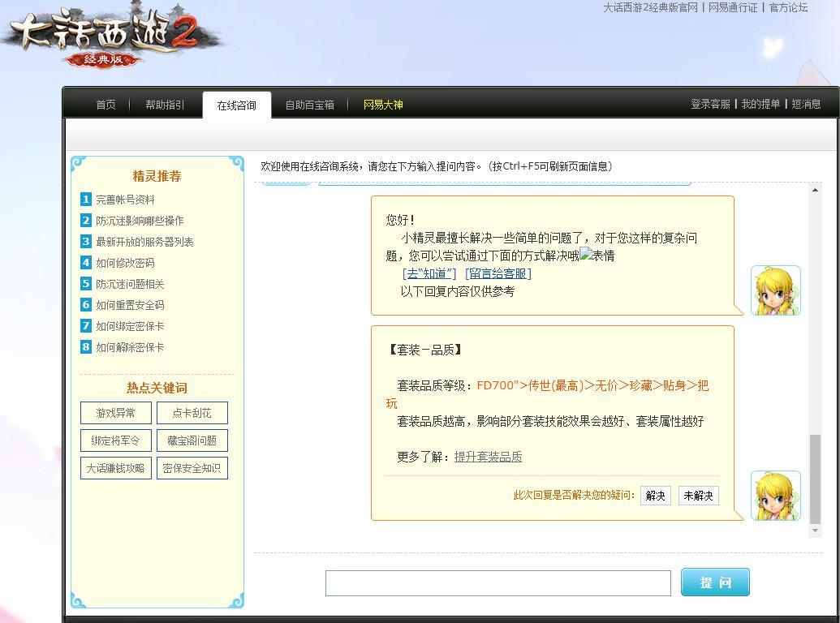Open the 防沉迷影响哪些操作 recommendation
The width and height of the screenshot is (840, 623).
pyautogui.click(x=140, y=221)
